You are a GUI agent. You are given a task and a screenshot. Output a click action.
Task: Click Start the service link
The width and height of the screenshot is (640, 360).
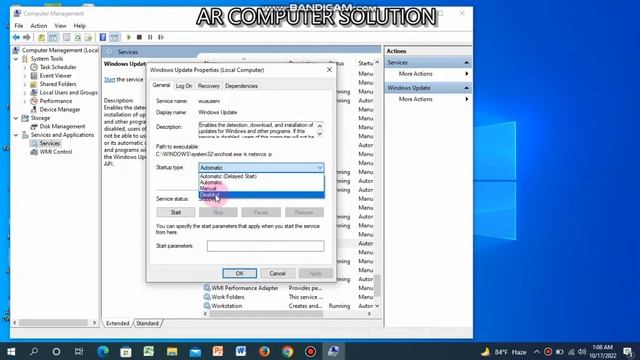click(x=109, y=80)
